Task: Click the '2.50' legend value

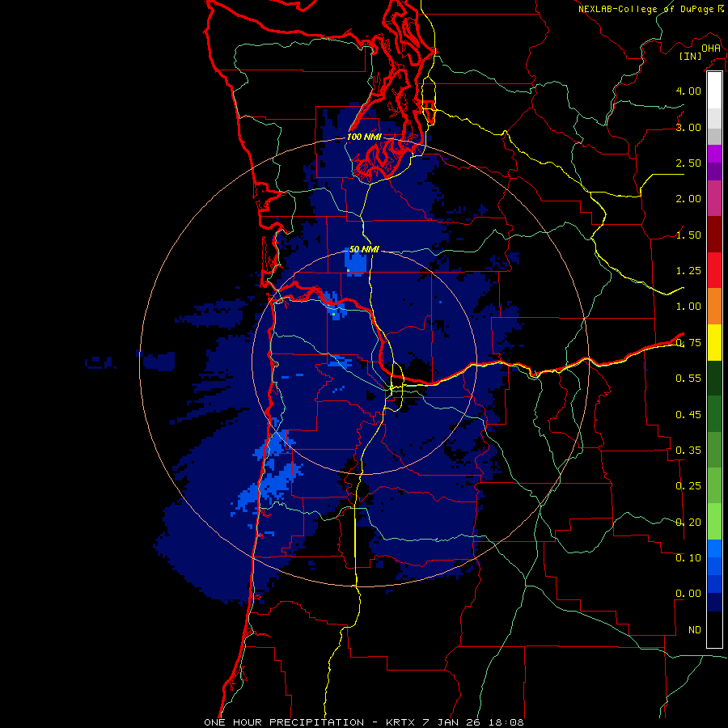Action: click(x=688, y=163)
